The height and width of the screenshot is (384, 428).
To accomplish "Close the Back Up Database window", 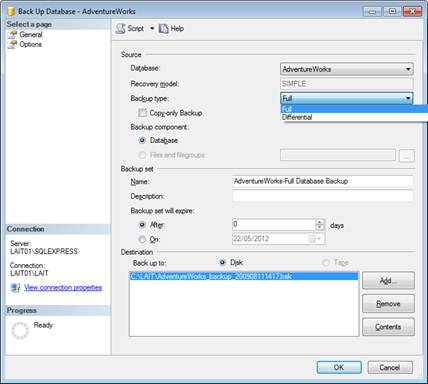I will tap(412, 12).
